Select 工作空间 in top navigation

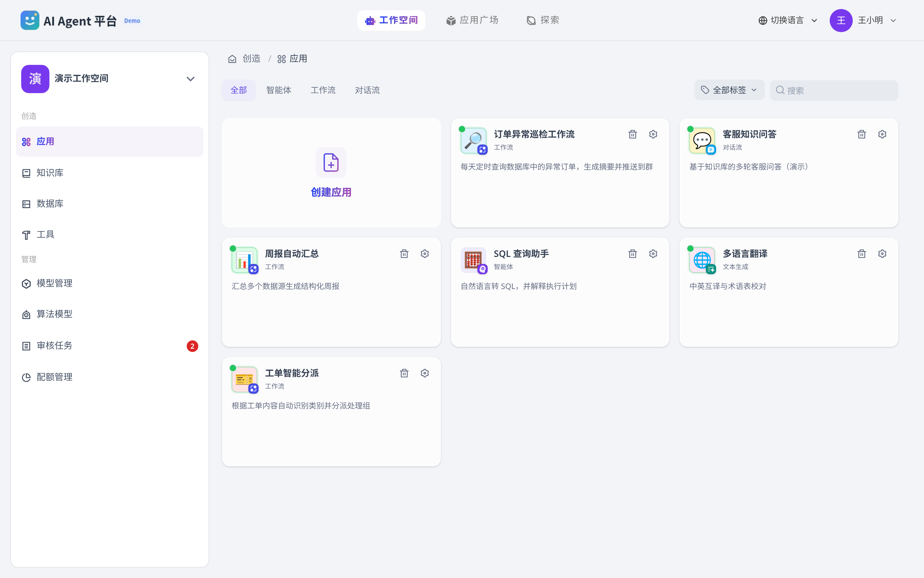click(x=391, y=20)
